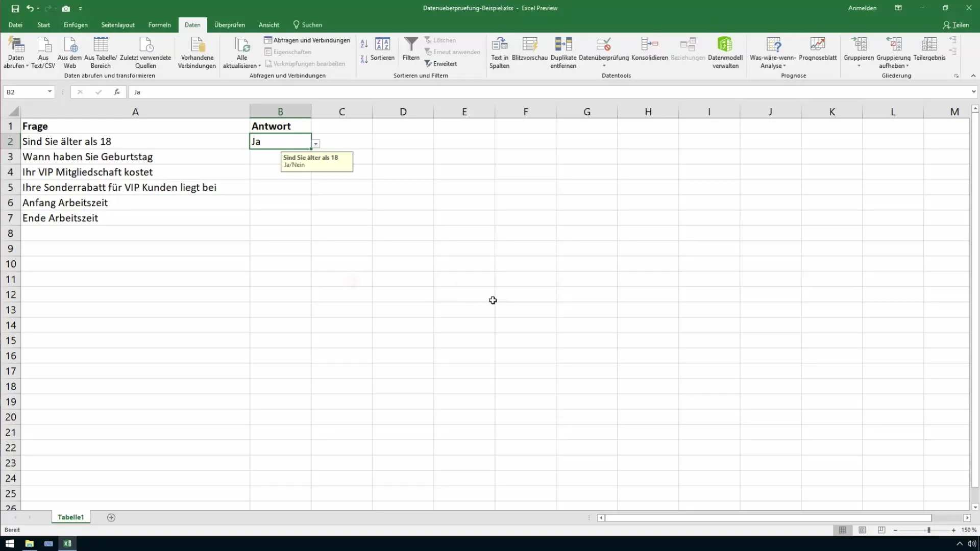
Task: Toggle the Filtern funnel
Action: (x=411, y=49)
